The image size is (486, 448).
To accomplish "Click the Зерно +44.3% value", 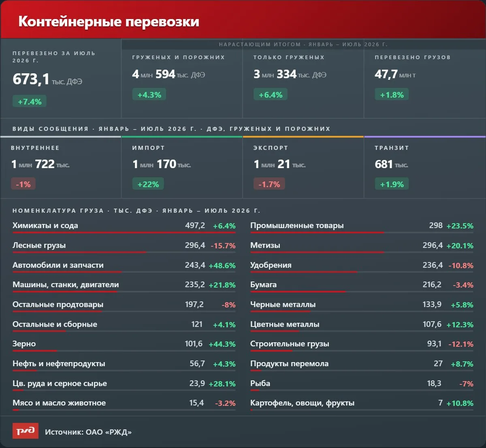I will [222, 344].
